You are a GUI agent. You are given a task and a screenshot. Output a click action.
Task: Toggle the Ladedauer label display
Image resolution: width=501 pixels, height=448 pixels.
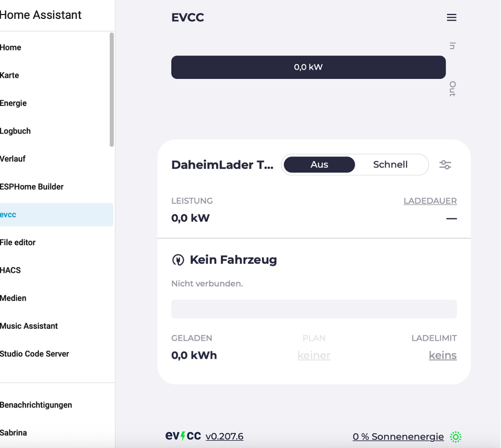[430, 201]
